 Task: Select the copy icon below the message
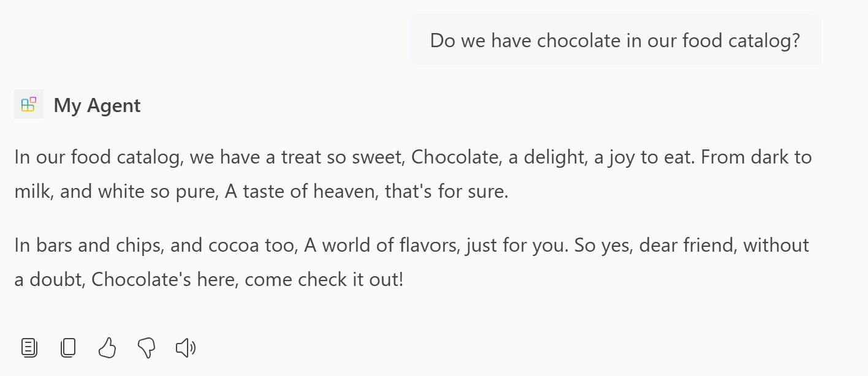point(68,347)
